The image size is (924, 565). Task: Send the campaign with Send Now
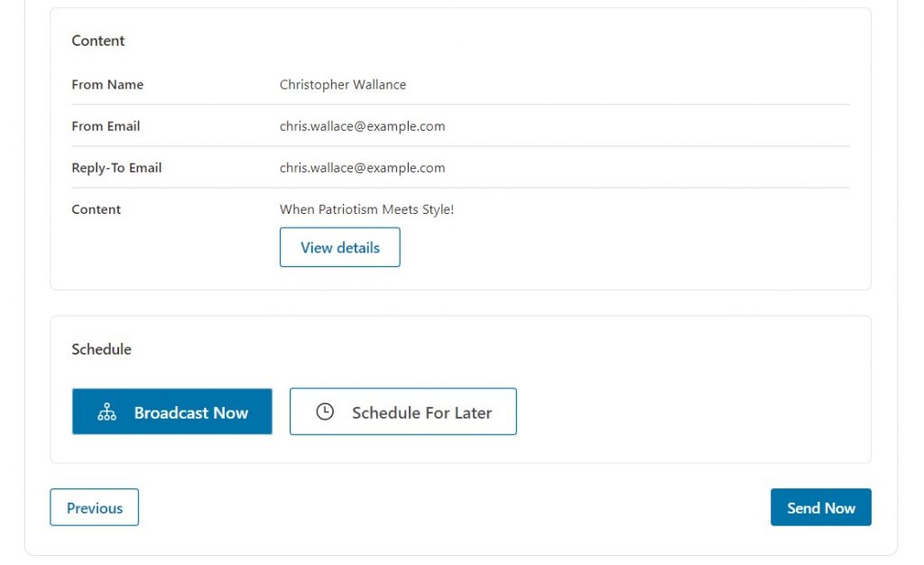[821, 507]
